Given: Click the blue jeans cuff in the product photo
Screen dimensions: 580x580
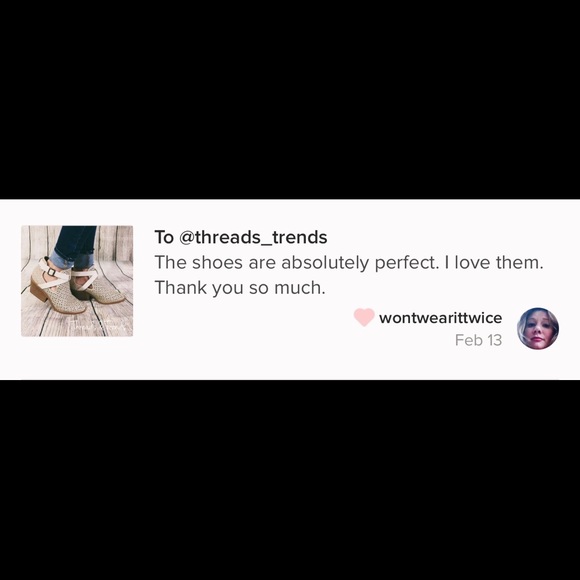Looking at the screenshot, I should [62, 259].
